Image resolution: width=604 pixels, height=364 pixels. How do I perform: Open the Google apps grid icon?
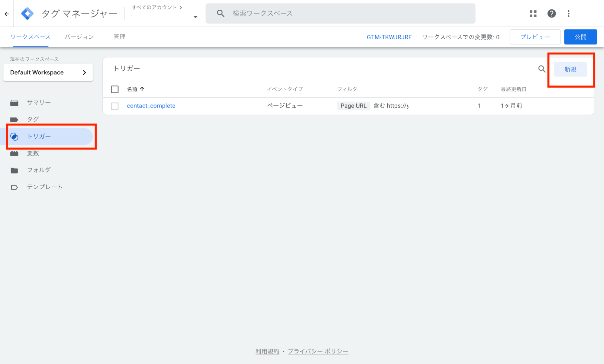(x=533, y=14)
